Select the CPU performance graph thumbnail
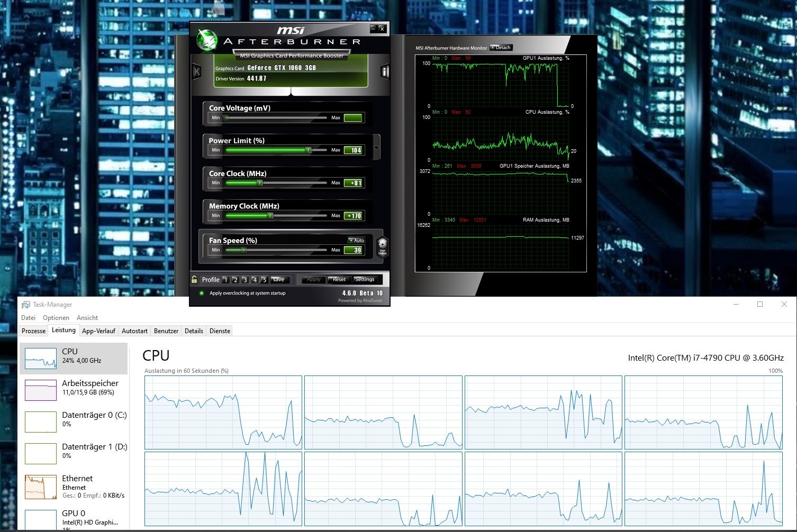Viewport: 797px width, 532px height. coord(41,358)
